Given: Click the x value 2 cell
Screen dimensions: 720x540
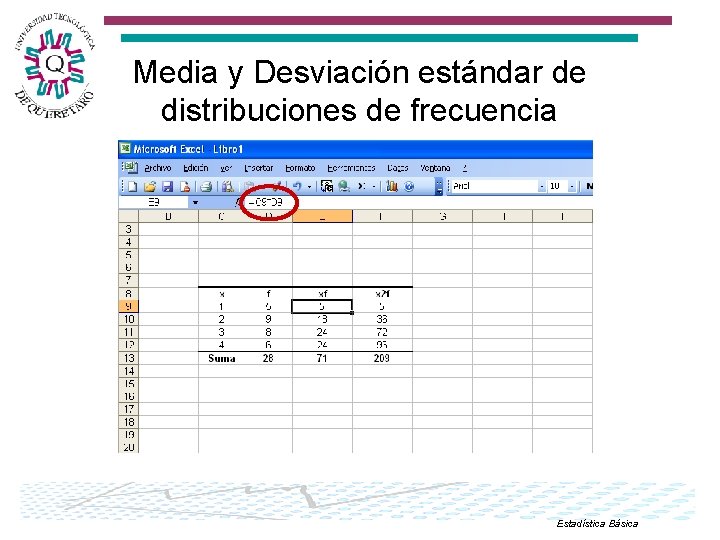Looking at the screenshot, I should click(x=222, y=319).
